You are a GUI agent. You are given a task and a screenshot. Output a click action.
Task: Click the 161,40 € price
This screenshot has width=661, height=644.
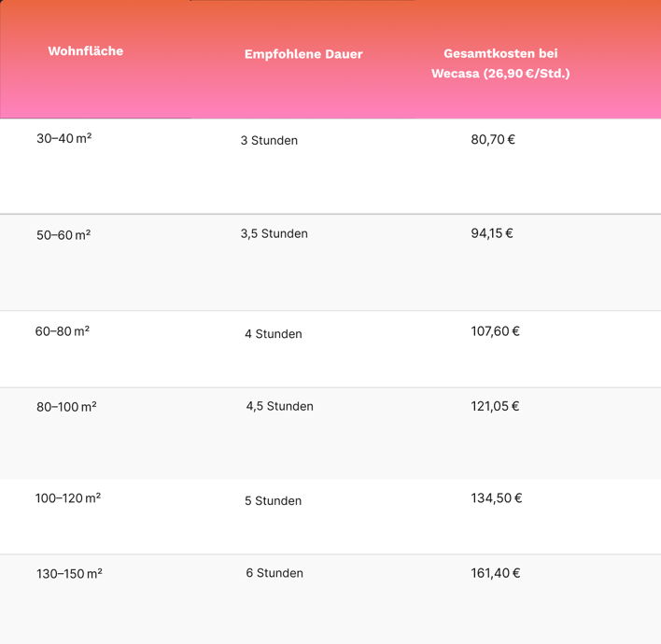(x=496, y=573)
